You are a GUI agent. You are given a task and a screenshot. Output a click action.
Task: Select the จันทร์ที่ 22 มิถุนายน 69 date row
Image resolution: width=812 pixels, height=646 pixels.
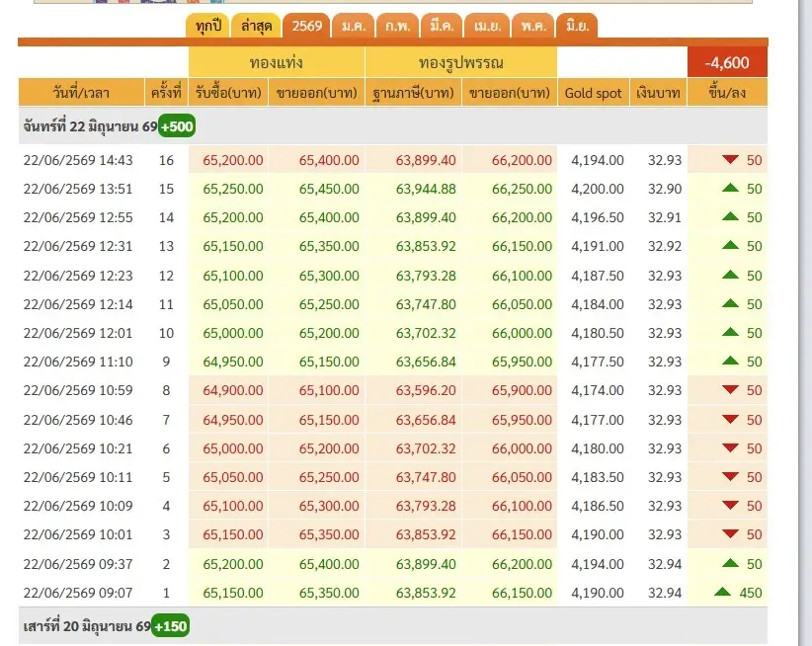click(393, 126)
